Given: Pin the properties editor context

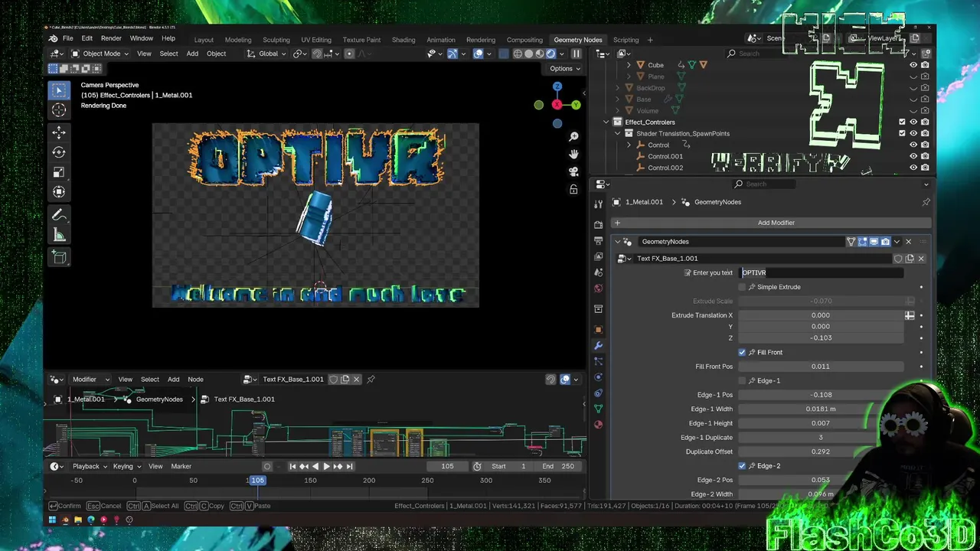Looking at the screenshot, I should (926, 202).
